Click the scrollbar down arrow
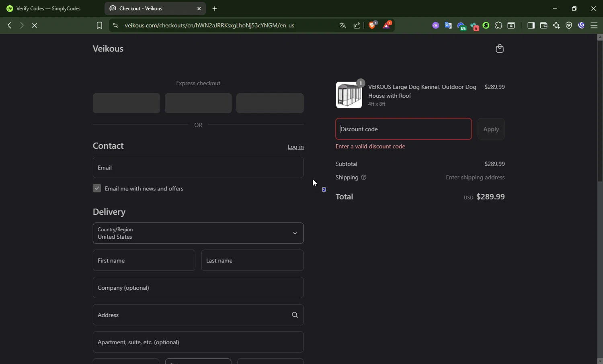The width and height of the screenshot is (603, 364). click(x=600, y=361)
